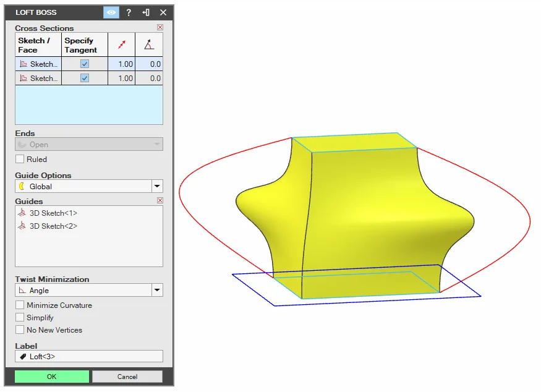Open the Guide Options dropdown arrow
Screen dimensions: 541x392
coord(157,186)
